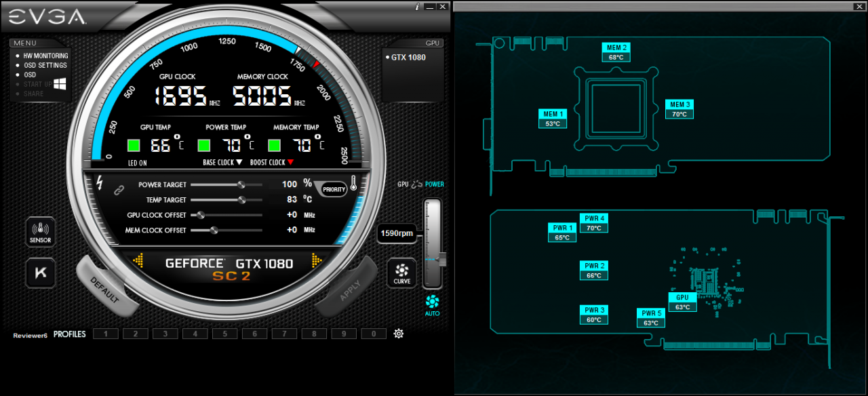Screen dimensions: 868x396
Task: Click the 1590rpm fan speed readout
Action: 397,233
